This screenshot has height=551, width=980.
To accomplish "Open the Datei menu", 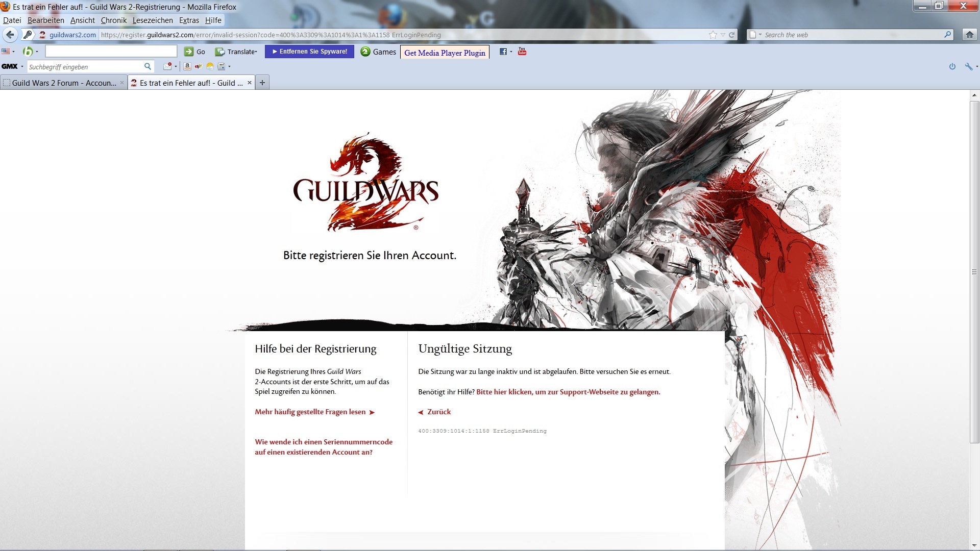I will tap(12, 20).
